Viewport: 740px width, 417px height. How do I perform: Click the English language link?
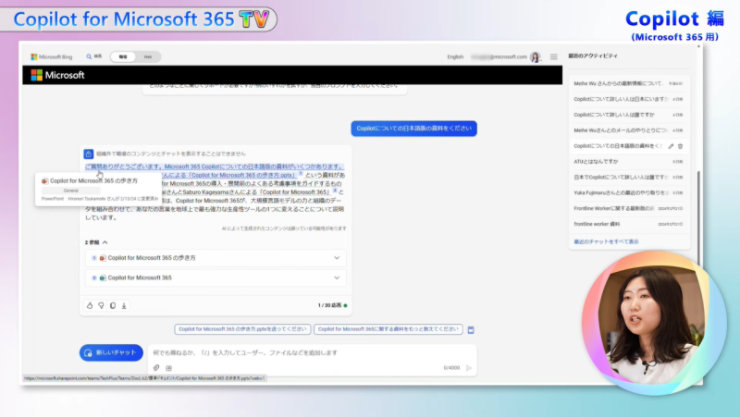click(x=455, y=57)
